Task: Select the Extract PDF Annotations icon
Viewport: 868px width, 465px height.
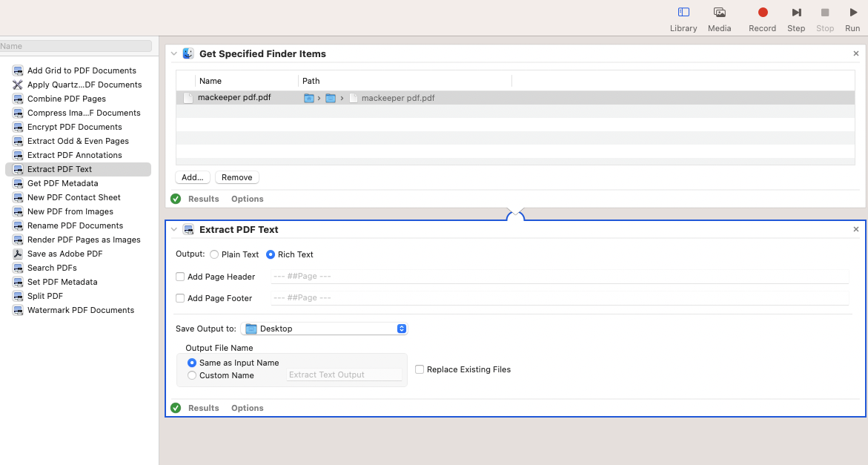Action: pos(18,155)
